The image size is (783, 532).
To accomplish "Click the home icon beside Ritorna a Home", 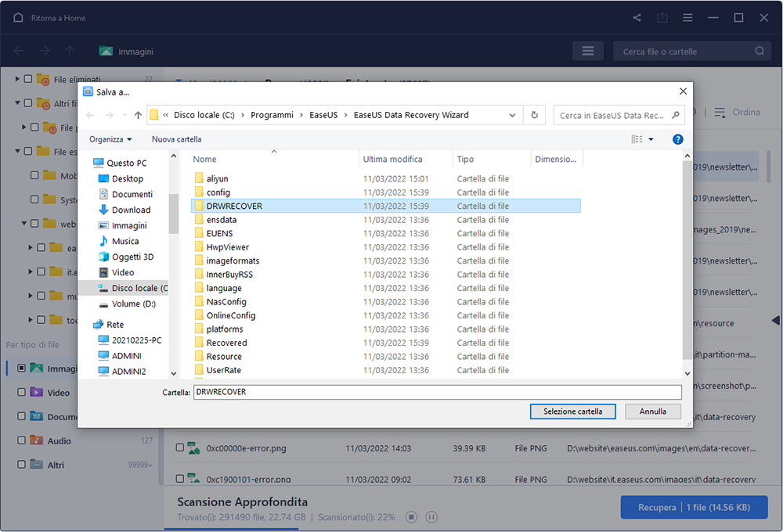I will 19,17.
